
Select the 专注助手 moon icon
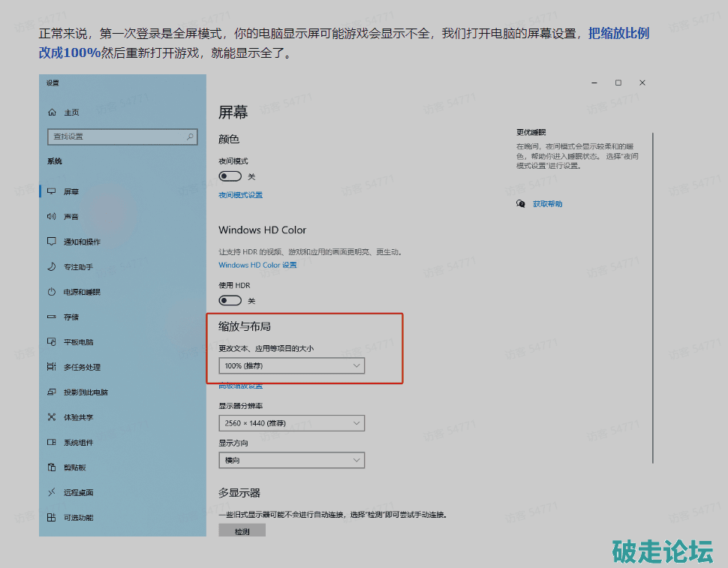click(52, 267)
